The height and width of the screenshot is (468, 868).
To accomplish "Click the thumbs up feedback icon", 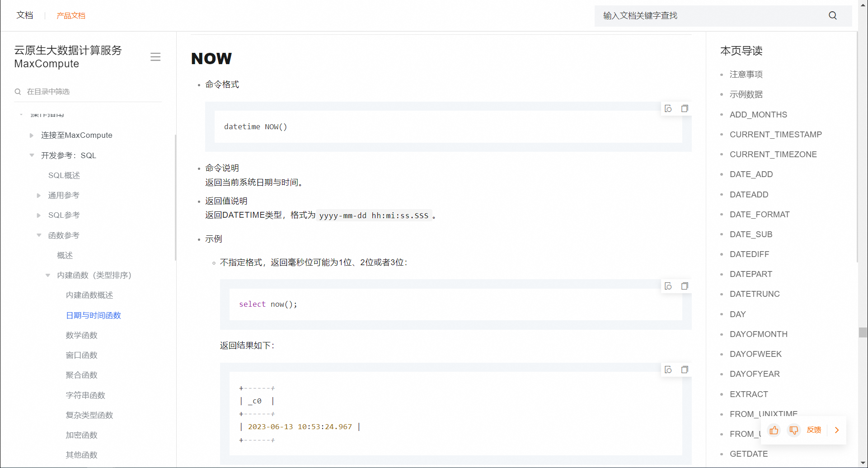I will click(x=774, y=430).
